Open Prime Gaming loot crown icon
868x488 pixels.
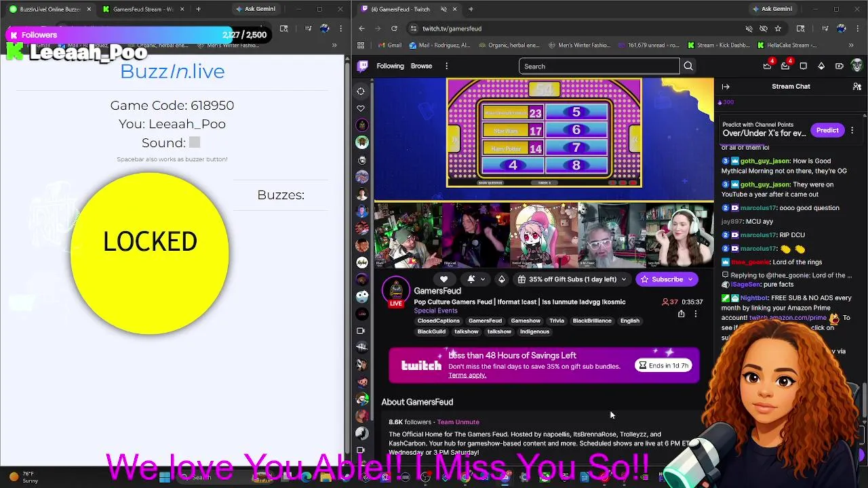point(767,66)
